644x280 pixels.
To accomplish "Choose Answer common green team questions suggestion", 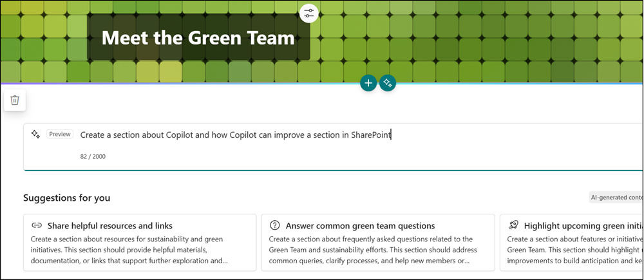I will coord(360,226).
